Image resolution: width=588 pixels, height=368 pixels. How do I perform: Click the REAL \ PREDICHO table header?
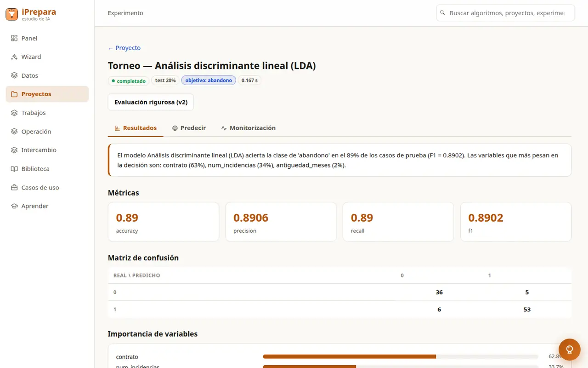[x=137, y=276]
